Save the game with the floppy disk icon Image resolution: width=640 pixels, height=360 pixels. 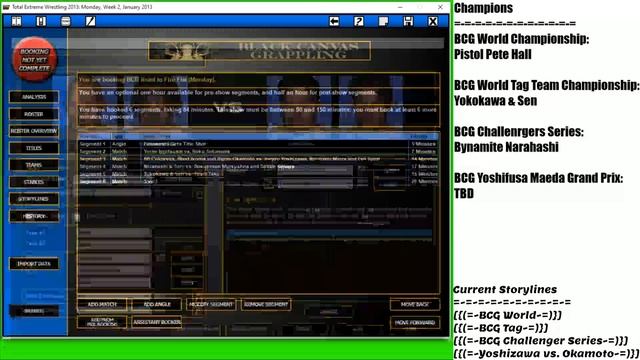408,21
